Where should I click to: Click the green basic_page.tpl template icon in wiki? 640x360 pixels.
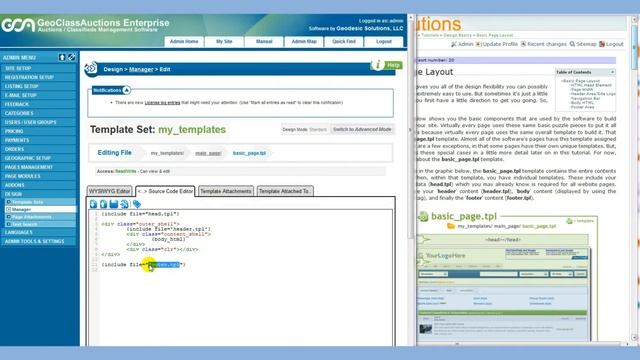423,216
